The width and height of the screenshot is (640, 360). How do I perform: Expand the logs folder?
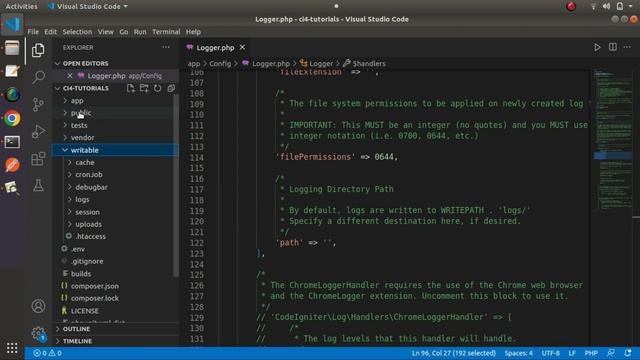pyautogui.click(x=116, y=200)
